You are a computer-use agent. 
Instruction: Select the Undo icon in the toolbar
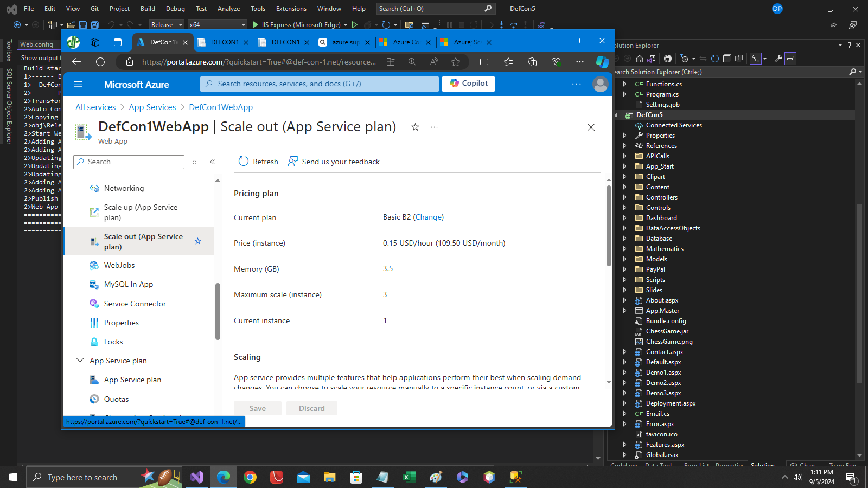click(x=111, y=24)
